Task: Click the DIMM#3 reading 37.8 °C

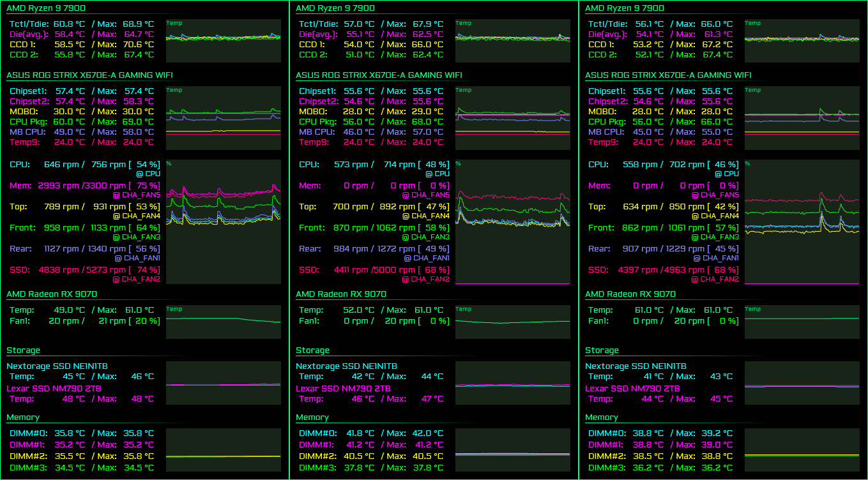Action: tap(360, 468)
